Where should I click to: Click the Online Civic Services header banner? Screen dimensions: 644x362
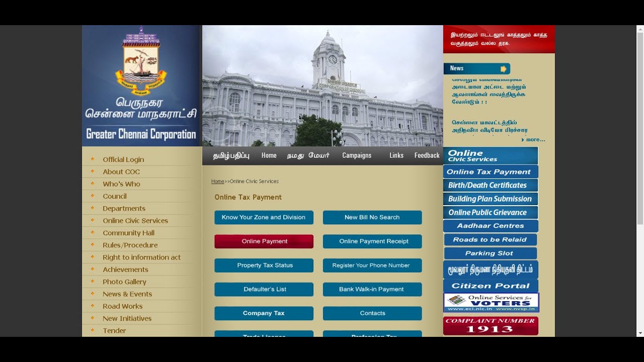click(491, 156)
